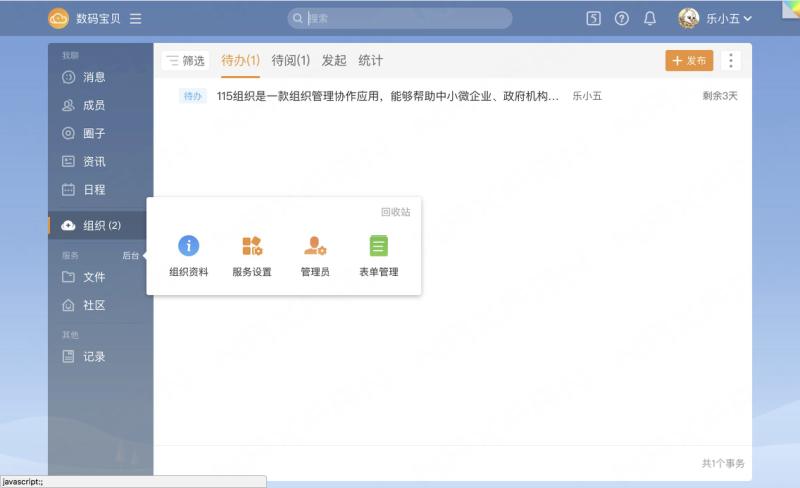Viewport: 800px width, 488px height.
Task: Click the orange 发布 button
Action: pos(689,61)
